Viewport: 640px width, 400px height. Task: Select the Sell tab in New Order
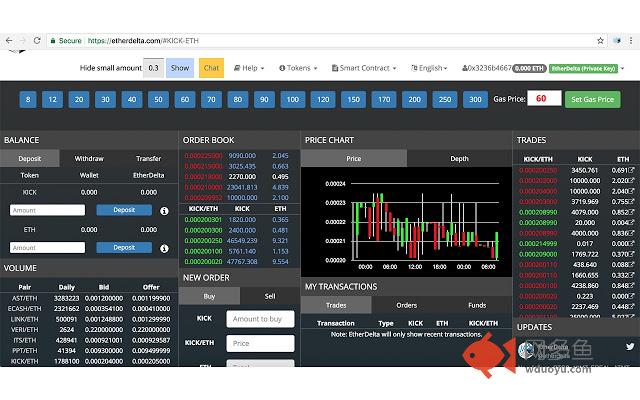pyautogui.click(x=270, y=296)
